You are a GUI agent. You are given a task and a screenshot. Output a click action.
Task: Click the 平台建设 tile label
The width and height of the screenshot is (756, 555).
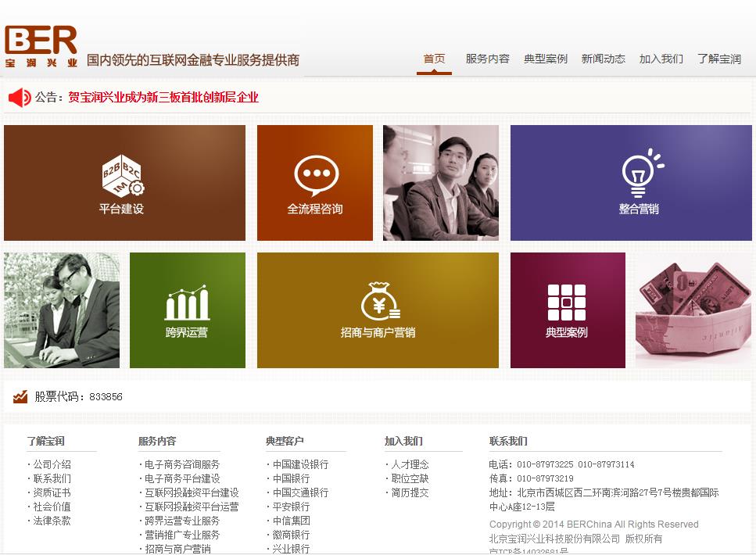121,209
